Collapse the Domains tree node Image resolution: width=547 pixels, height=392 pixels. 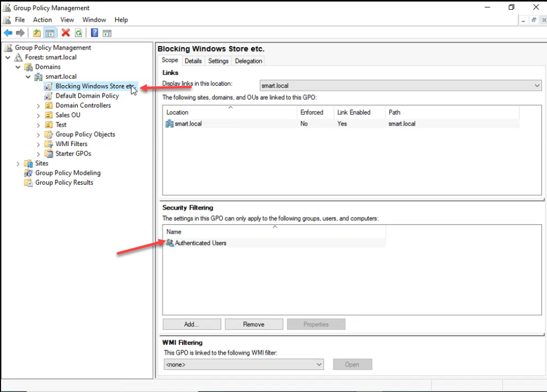coord(18,67)
